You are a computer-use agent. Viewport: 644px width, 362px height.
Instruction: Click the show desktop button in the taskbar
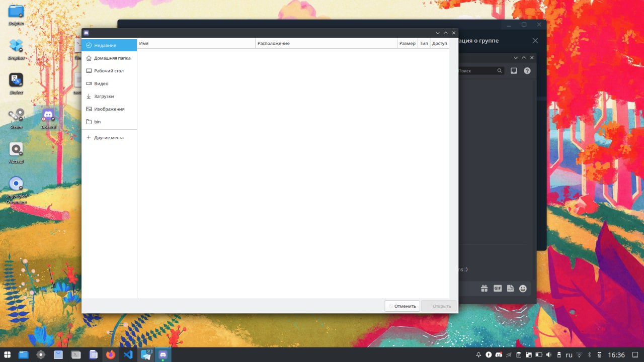coord(634,354)
